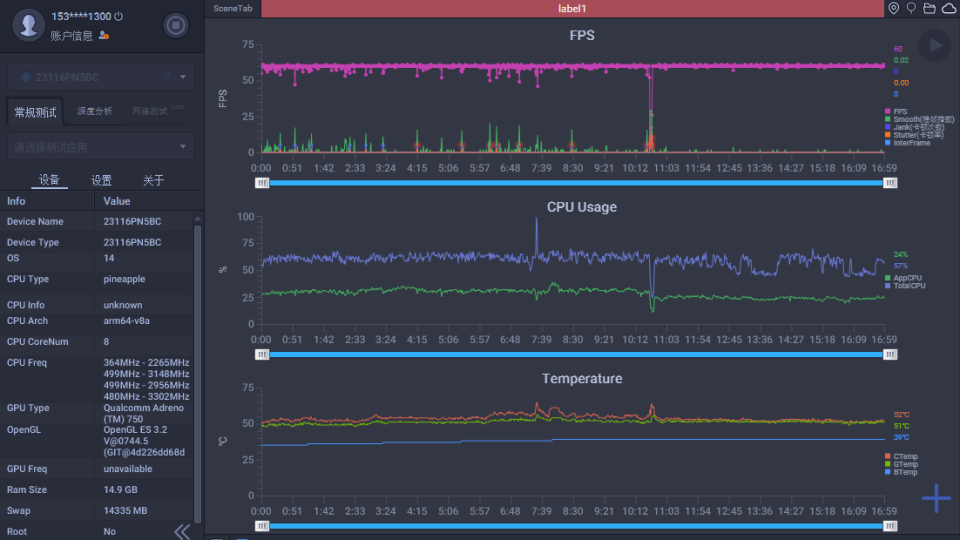This screenshot has height=540, width=960.
Task: Select the 设备 tab
Action: click(x=49, y=180)
